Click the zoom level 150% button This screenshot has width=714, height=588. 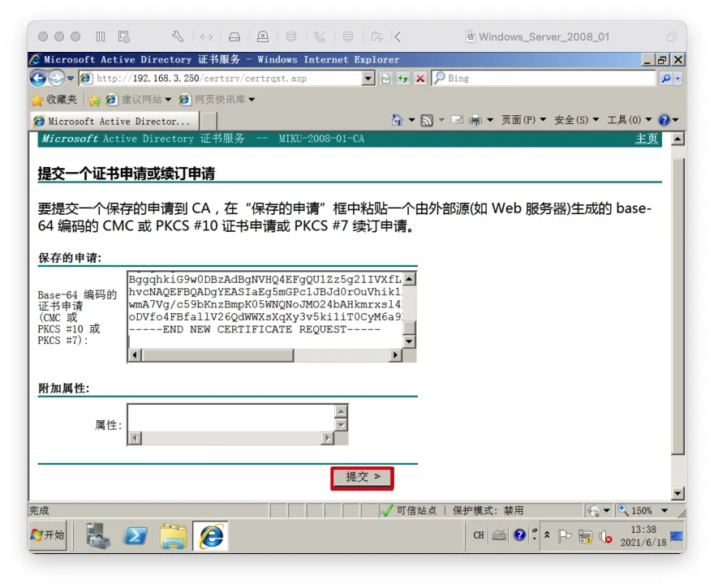point(636,511)
